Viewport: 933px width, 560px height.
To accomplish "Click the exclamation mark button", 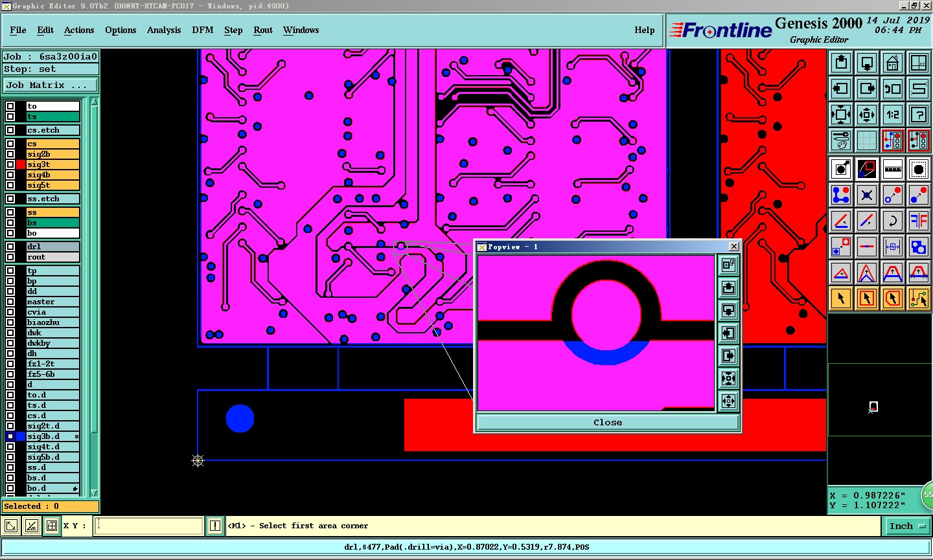I will (215, 526).
